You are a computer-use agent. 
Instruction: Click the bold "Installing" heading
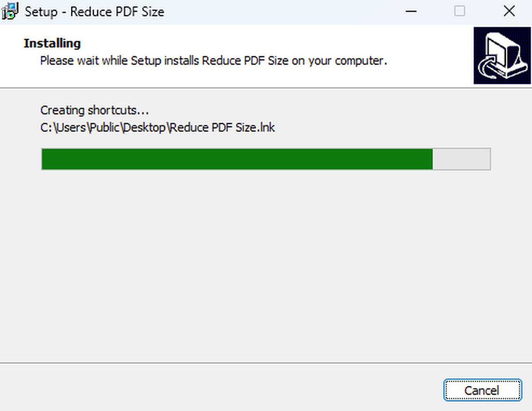point(52,43)
